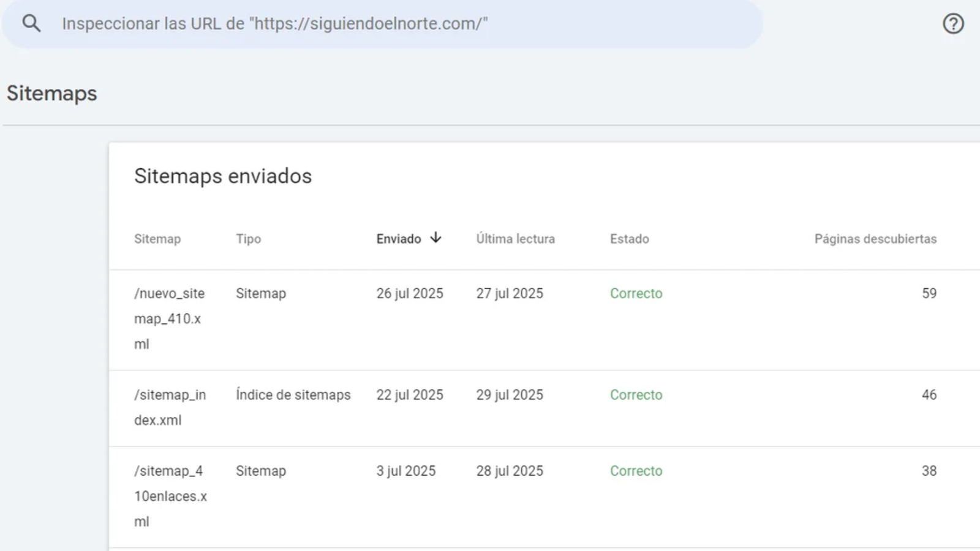Focus the URL inspection search field
980x551 pixels.
click(x=392, y=24)
